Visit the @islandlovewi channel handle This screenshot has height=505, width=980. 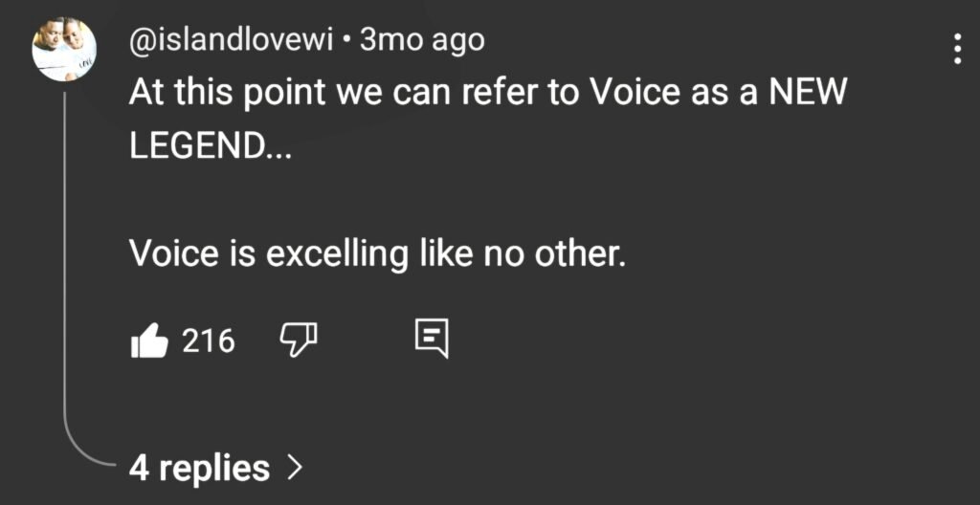pyautogui.click(x=231, y=39)
